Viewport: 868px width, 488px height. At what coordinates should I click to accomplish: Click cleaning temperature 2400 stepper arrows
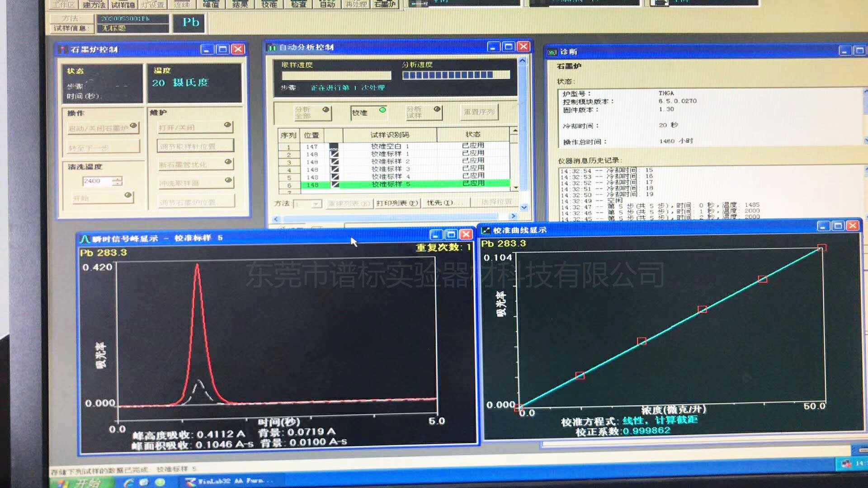click(x=118, y=181)
